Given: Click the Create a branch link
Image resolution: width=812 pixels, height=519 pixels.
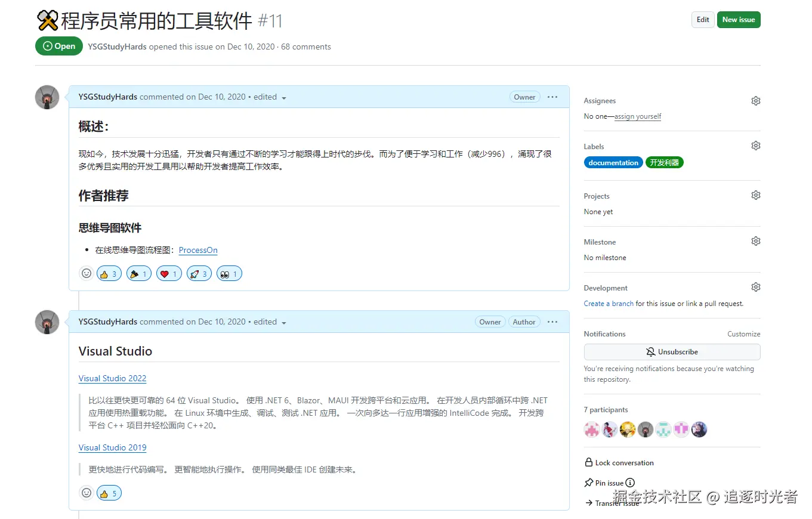Looking at the screenshot, I should (609, 304).
